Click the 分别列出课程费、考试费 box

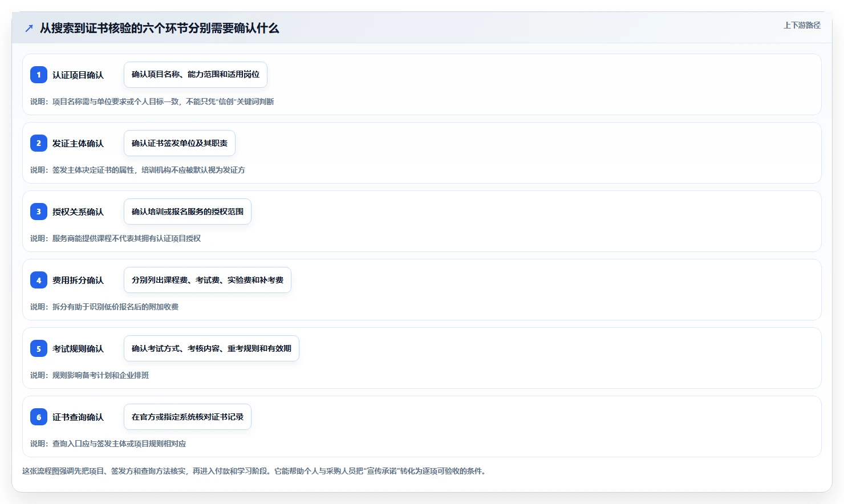click(x=208, y=280)
